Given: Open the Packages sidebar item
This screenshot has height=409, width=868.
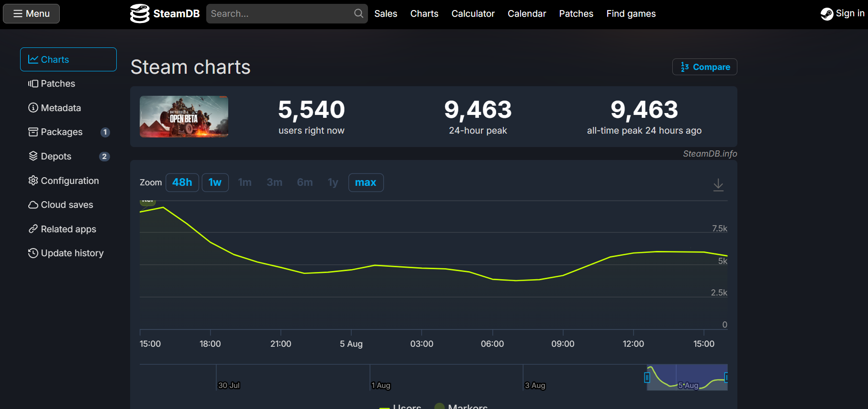Looking at the screenshot, I should [x=68, y=132].
